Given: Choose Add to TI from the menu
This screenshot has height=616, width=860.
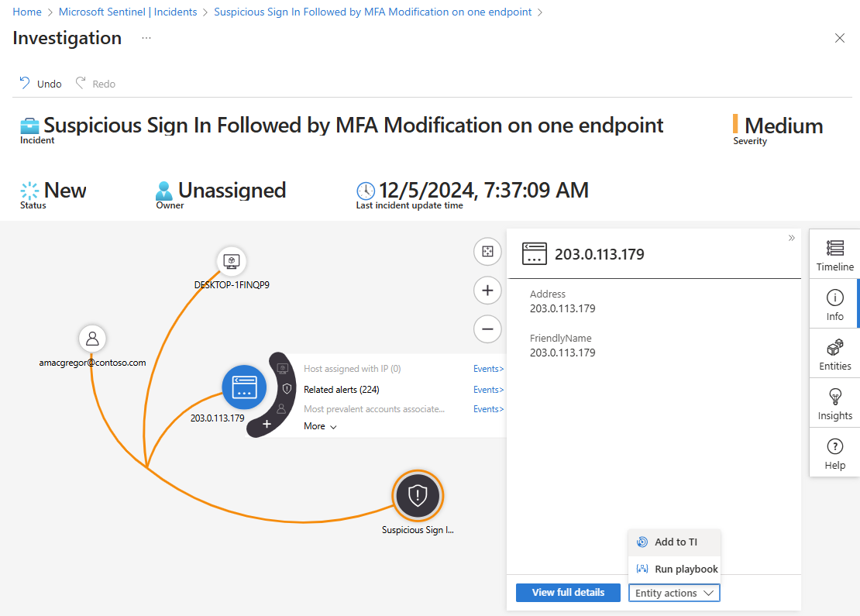Looking at the screenshot, I should (675, 542).
